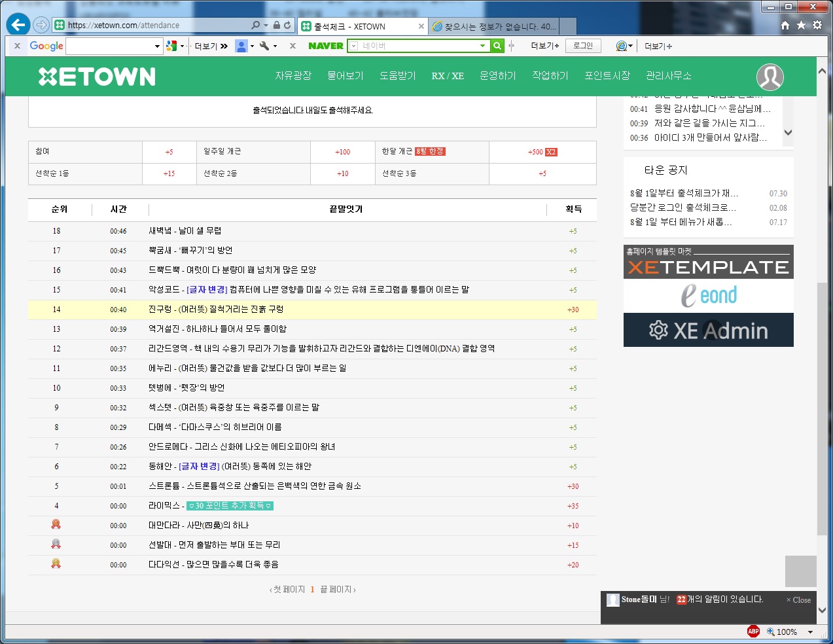The image size is (833, 644).
Task: Click the XETOWN logo
Action: click(97, 77)
